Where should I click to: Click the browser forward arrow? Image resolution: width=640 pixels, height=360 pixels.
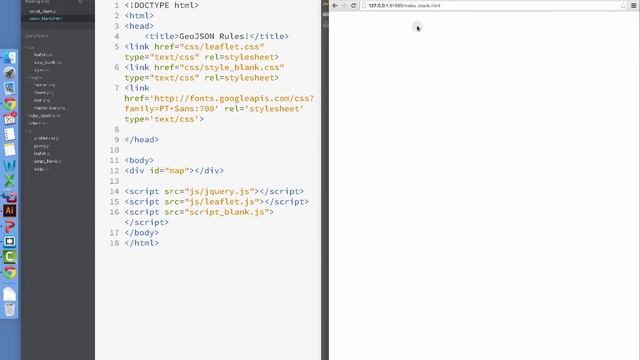tap(344, 5)
